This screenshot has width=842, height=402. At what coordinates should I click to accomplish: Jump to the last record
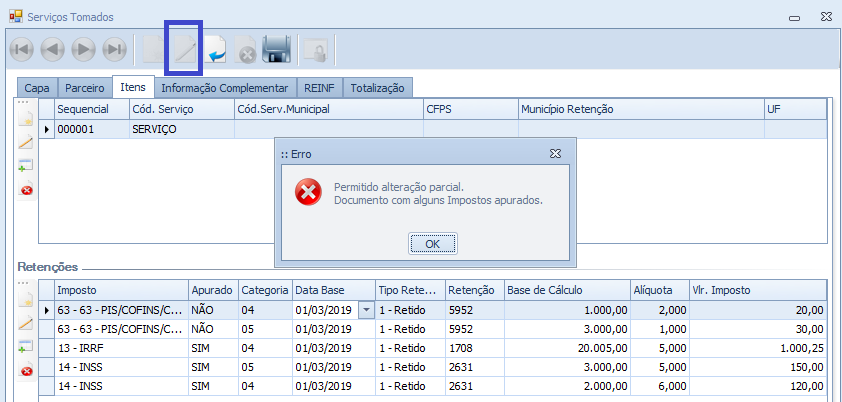click(x=115, y=49)
